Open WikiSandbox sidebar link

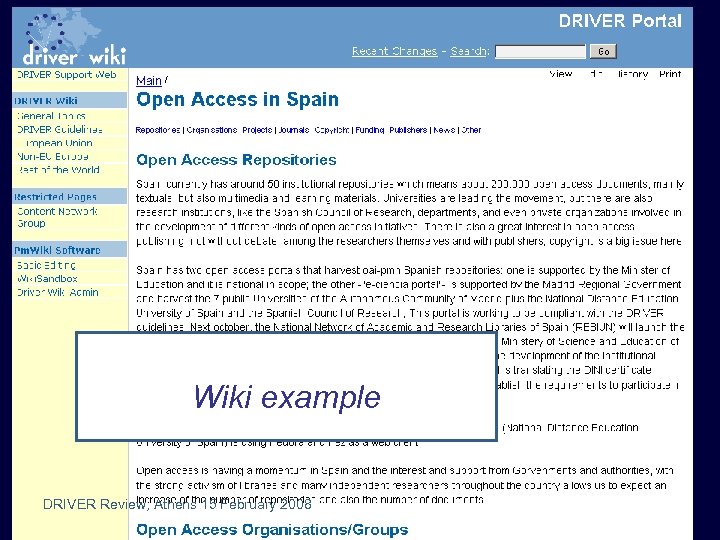click(x=47, y=278)
